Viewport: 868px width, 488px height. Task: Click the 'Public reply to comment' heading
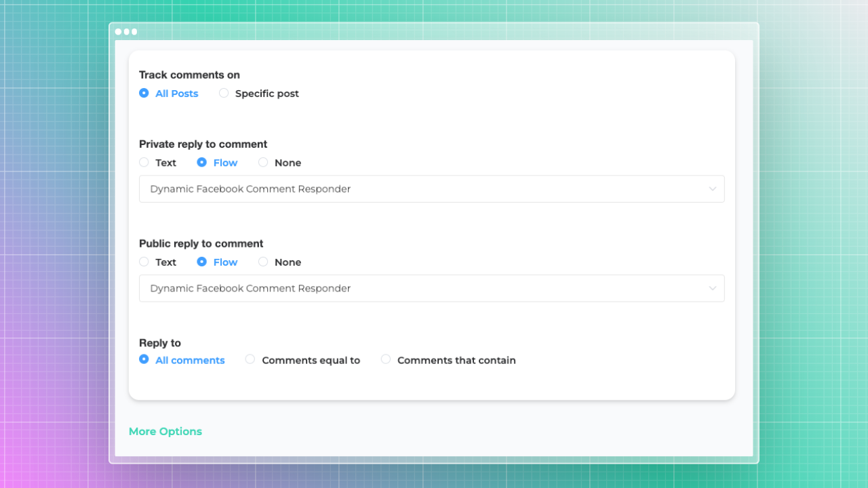(x=201, y=244)
